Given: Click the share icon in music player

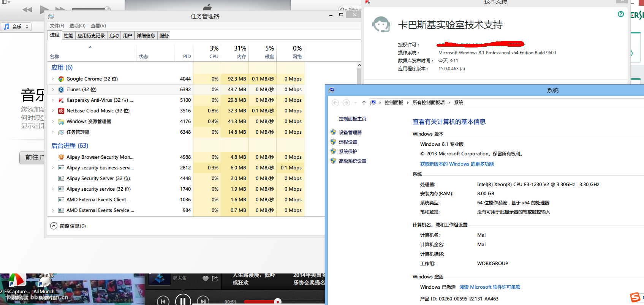Looking at the screenshot, I should coord(215,278).
